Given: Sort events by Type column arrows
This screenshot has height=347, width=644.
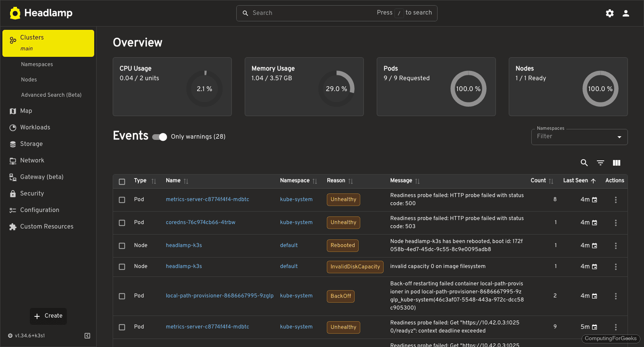Looking at the screenshot, I should tap(154, 181).
